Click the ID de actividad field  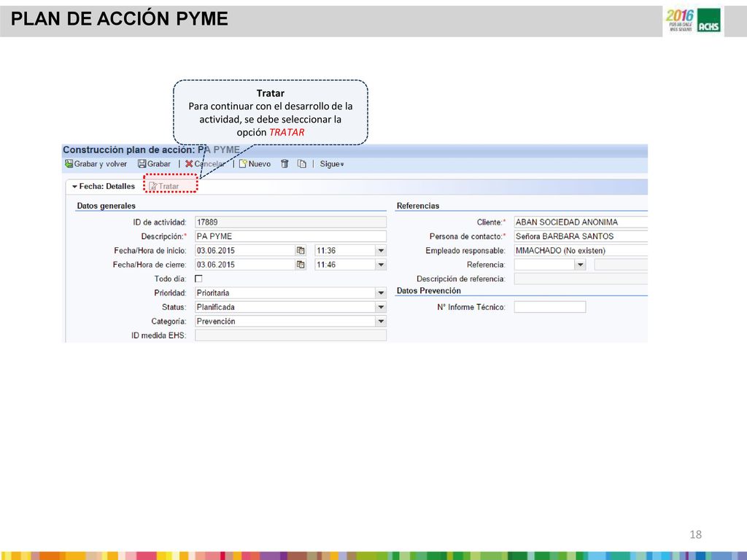tap(290, 222)
